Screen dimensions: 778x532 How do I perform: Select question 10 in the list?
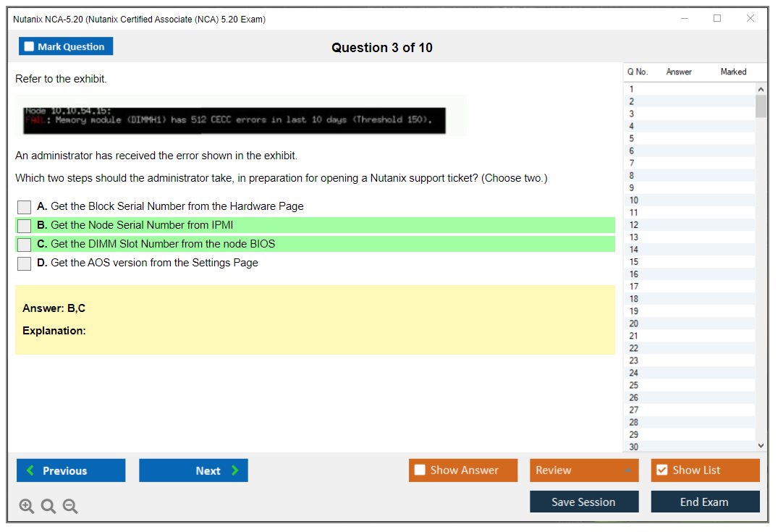click(x=634, y=200)
